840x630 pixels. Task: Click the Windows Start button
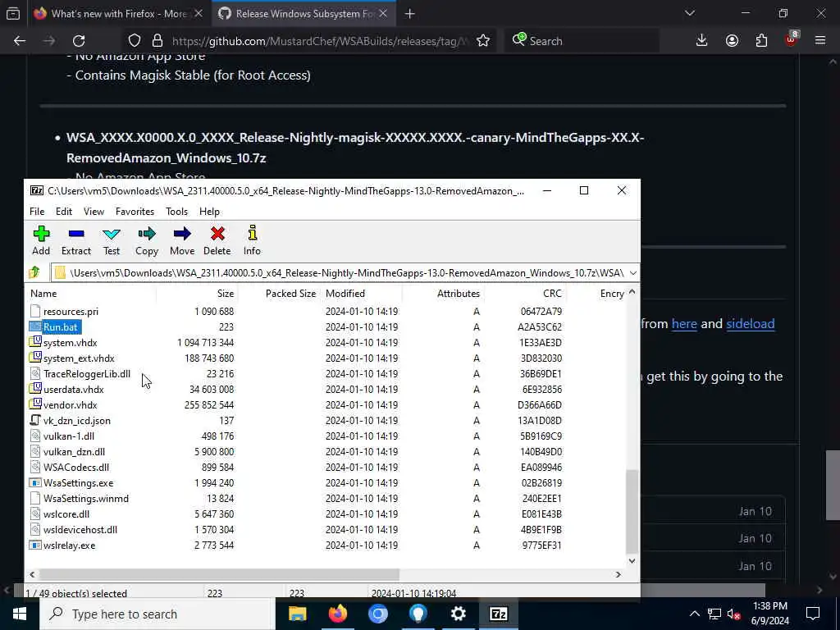(20, 614)
